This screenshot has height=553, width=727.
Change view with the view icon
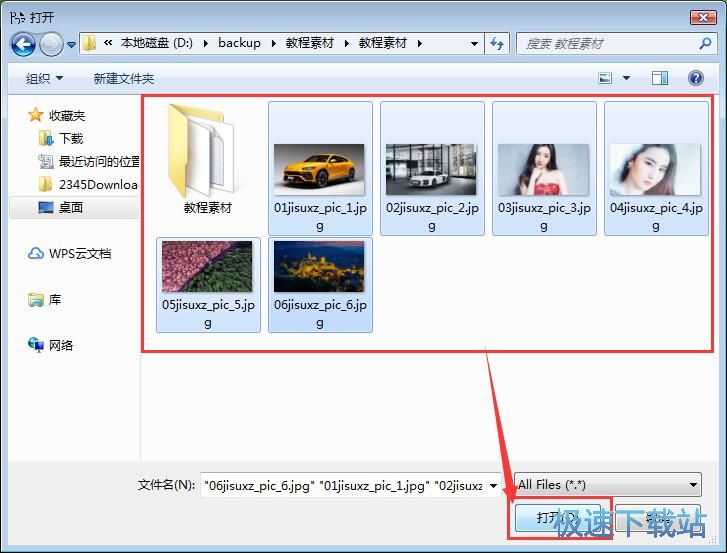tap(605, 78)
